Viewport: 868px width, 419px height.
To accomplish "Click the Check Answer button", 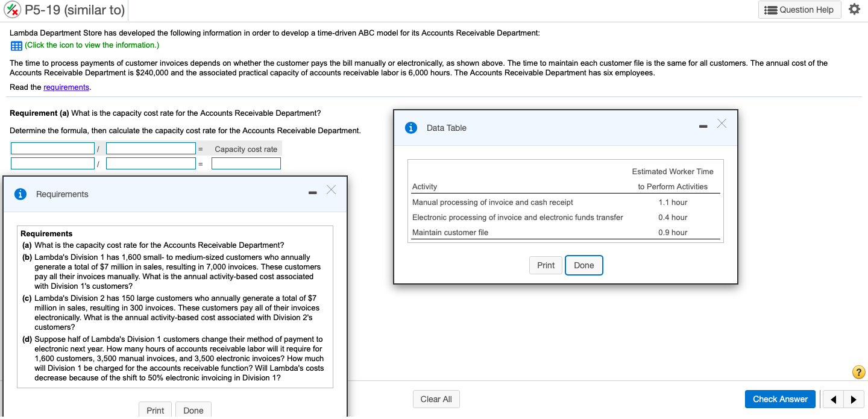I will 780,399.
